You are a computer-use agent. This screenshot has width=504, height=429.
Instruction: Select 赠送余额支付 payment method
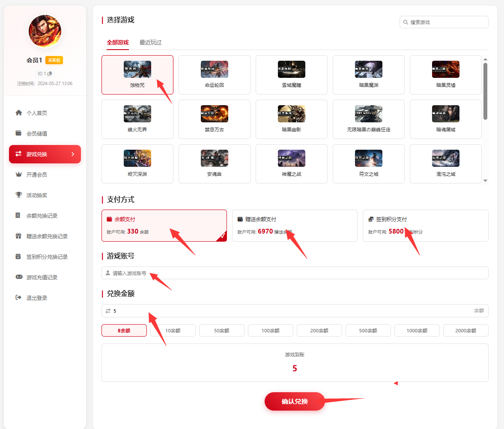[x=295, y=225]
